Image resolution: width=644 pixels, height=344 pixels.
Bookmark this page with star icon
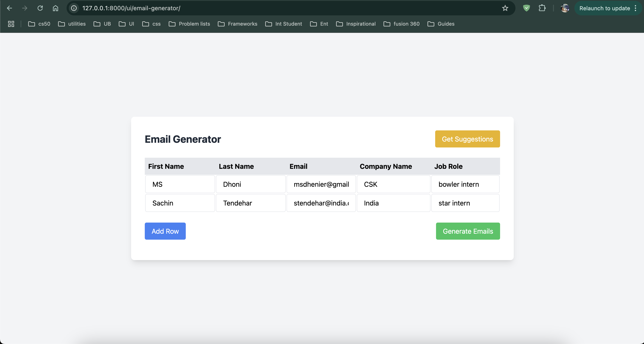click(505, 8)
